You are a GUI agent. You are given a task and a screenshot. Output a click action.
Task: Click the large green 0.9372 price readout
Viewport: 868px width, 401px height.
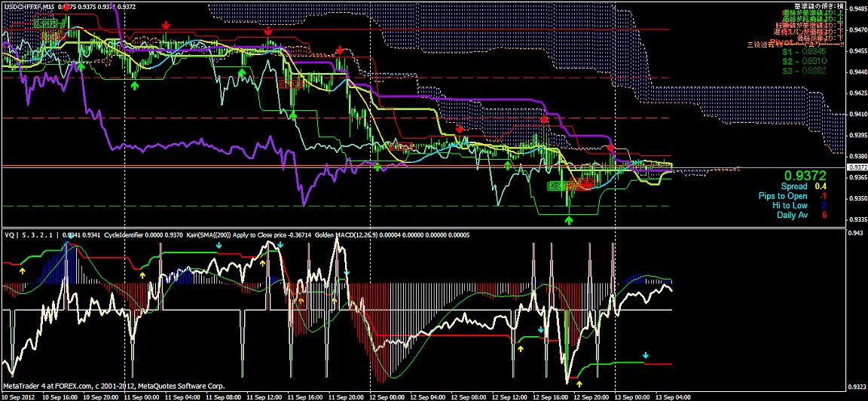[x=807, y=176]
